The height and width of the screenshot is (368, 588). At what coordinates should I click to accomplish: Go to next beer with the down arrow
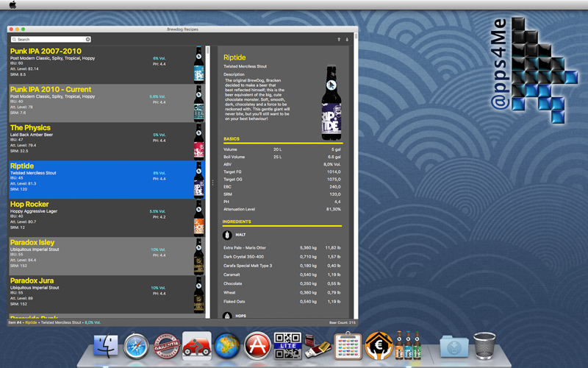[x=347, y=40]
